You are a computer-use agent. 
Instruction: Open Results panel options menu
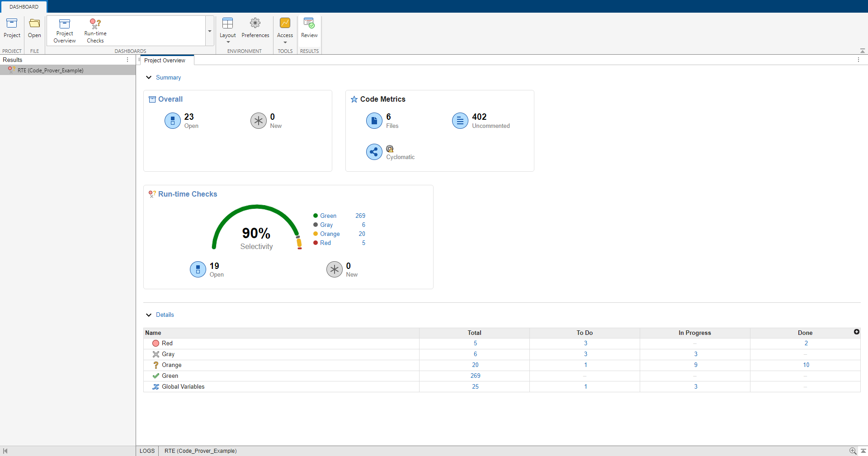pos(127,60)
